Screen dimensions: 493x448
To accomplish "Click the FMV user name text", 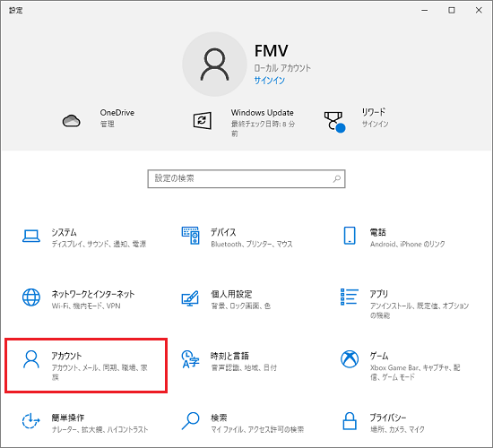I will click(271, 50).
